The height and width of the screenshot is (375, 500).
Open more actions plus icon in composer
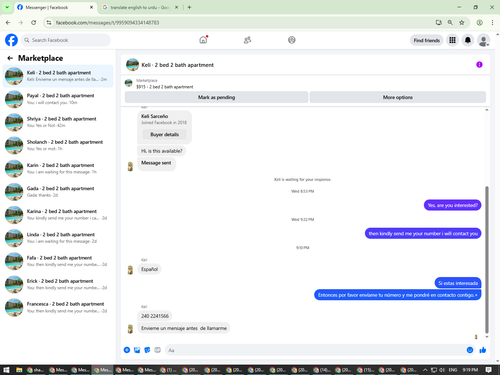[127, 350]
